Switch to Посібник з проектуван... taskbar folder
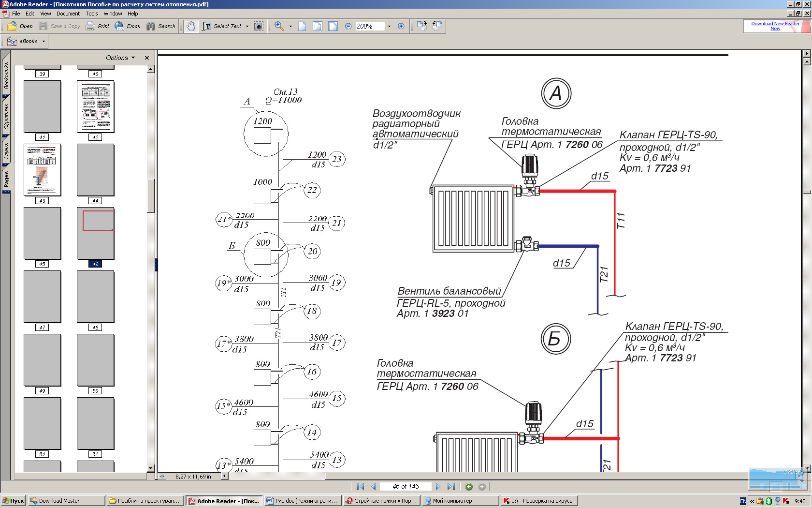Image resolution: width=812 pixels, height=508 pixels. pyautogui.click(x=145, y=501)
